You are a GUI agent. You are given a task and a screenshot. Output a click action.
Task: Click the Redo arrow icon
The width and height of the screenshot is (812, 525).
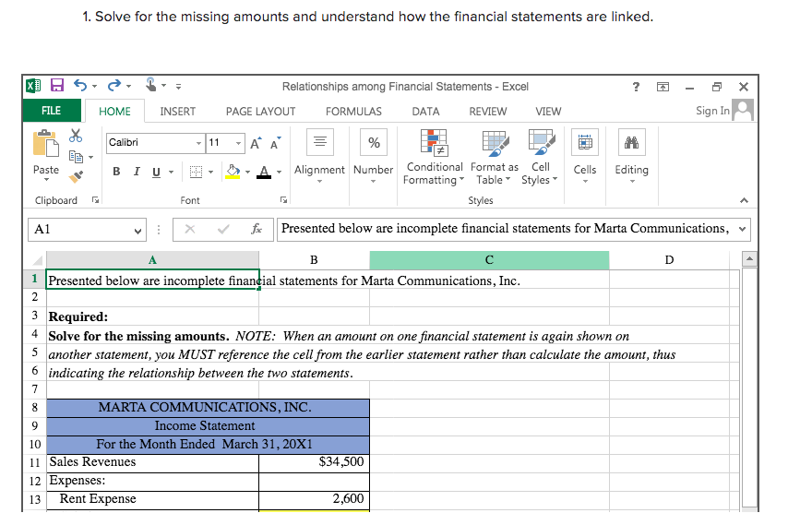pos(113,86)
